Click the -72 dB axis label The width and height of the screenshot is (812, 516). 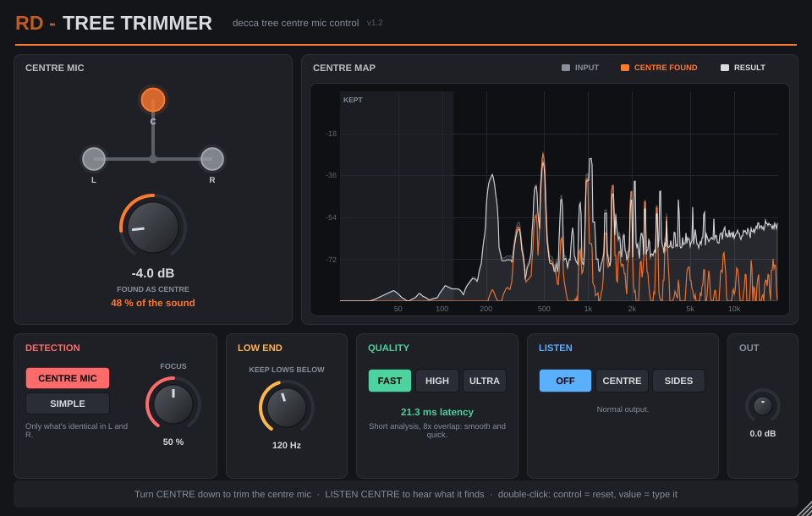tap(331, 260)
